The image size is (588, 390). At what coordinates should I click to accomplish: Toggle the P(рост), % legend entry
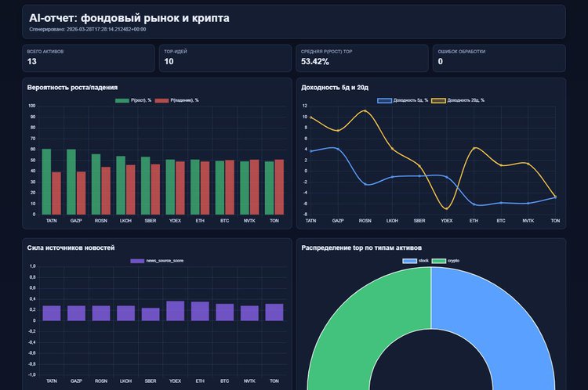pos(133,100)
